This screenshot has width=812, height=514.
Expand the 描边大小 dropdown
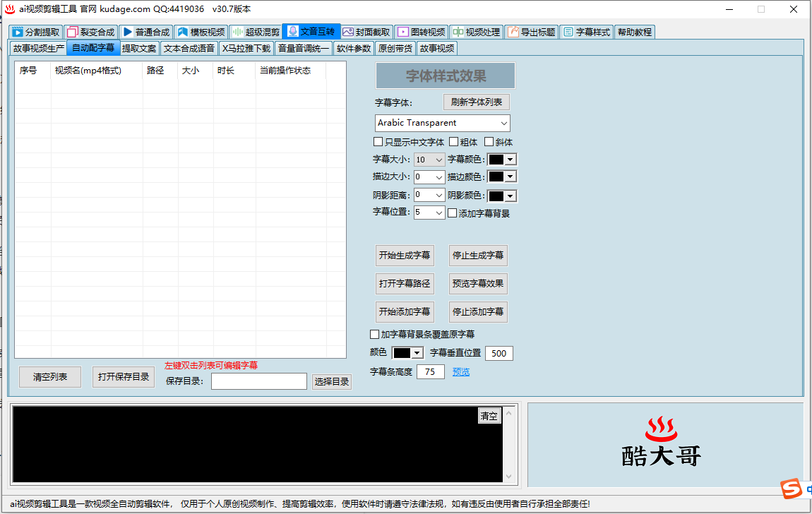pyautogui.click(x=439, y=177)
